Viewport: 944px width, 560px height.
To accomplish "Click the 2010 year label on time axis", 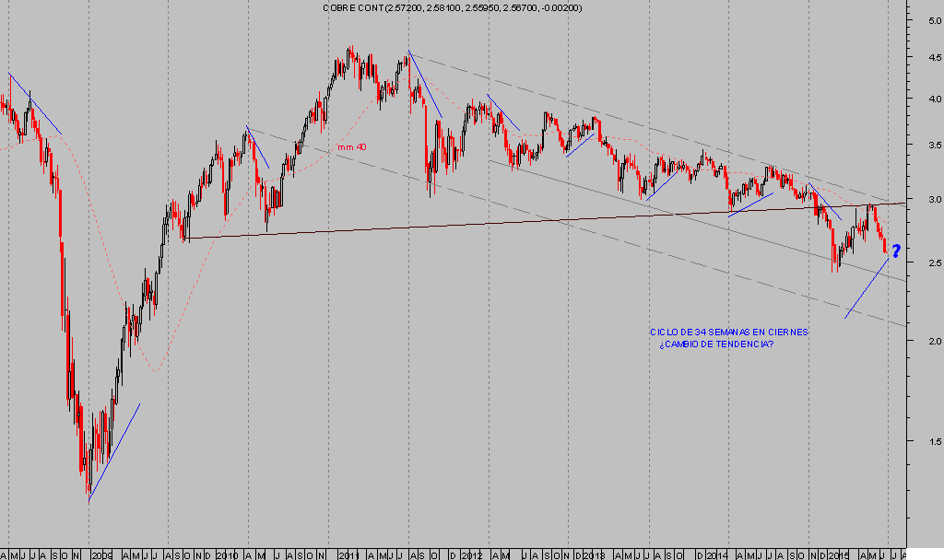I will click(226, 554).
